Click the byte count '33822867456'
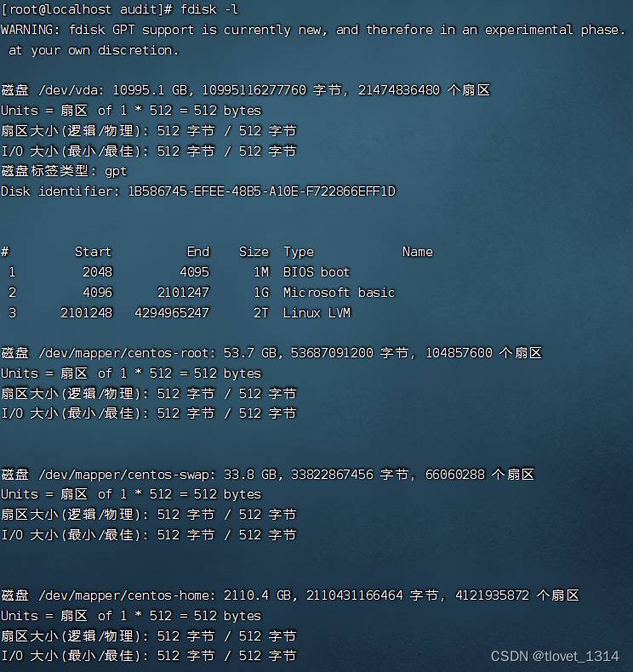This screenshot has width=633, height=672. coord(332,475)
